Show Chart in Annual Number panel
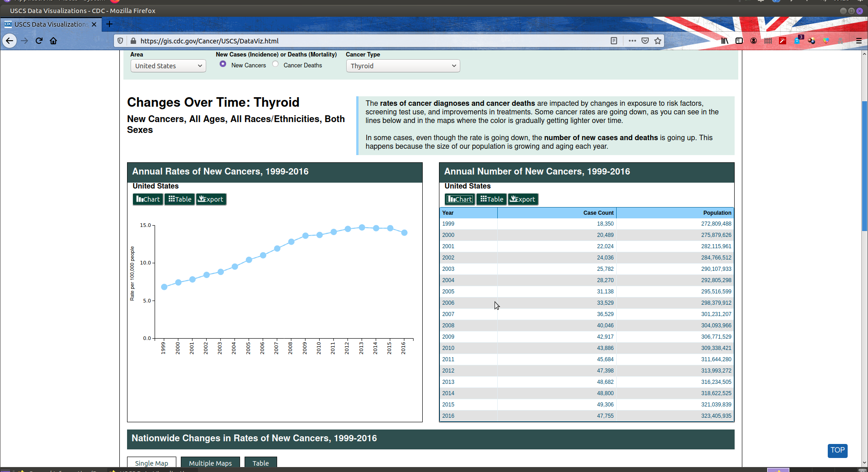The image size is (868, 472). [460, 199]
